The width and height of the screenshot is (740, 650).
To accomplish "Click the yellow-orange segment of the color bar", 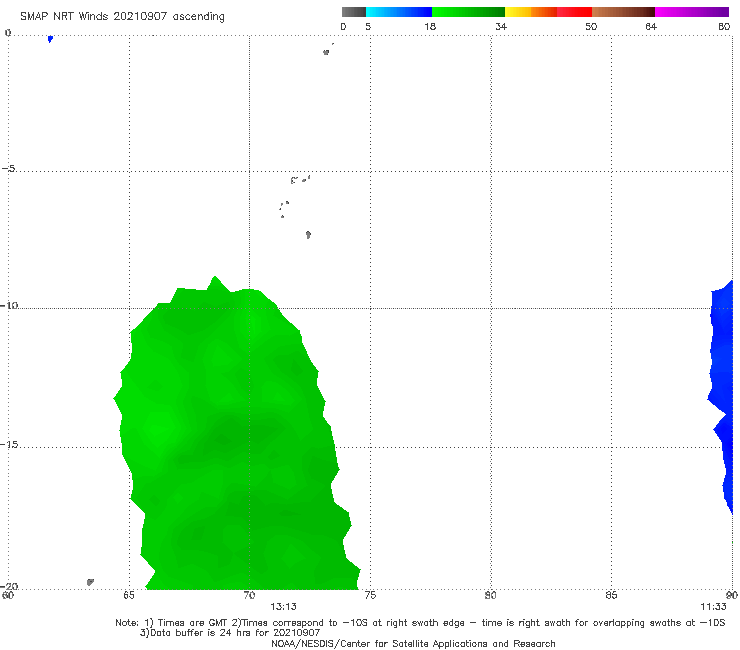I will click(x=530, y=12).
